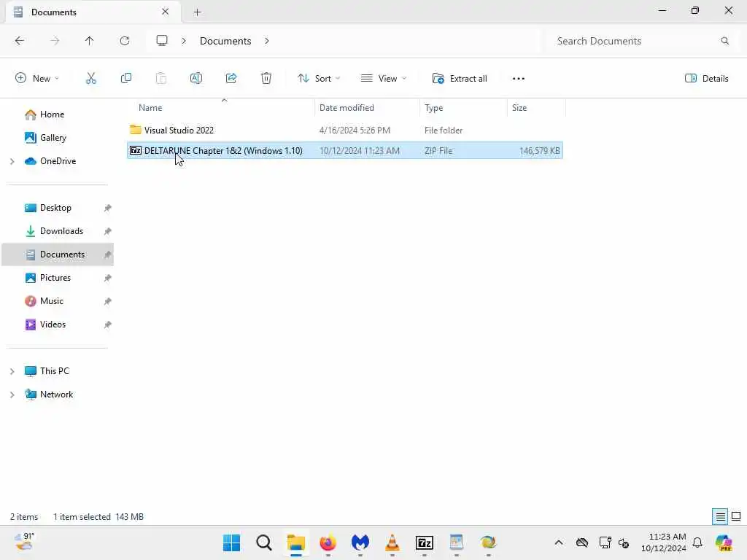
Task: Open the View dropdown menu
Action: pyautogui.click(x=384, y=79)
